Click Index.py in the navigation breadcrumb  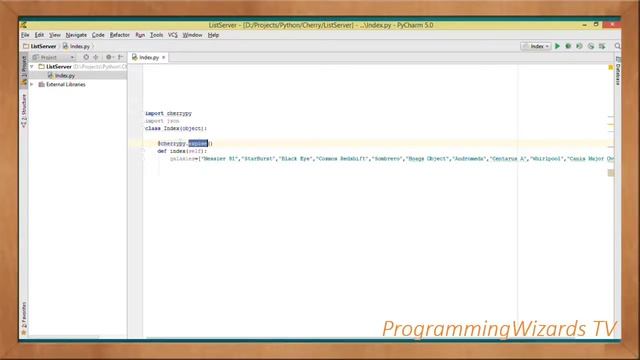click(x=80, y=46)
